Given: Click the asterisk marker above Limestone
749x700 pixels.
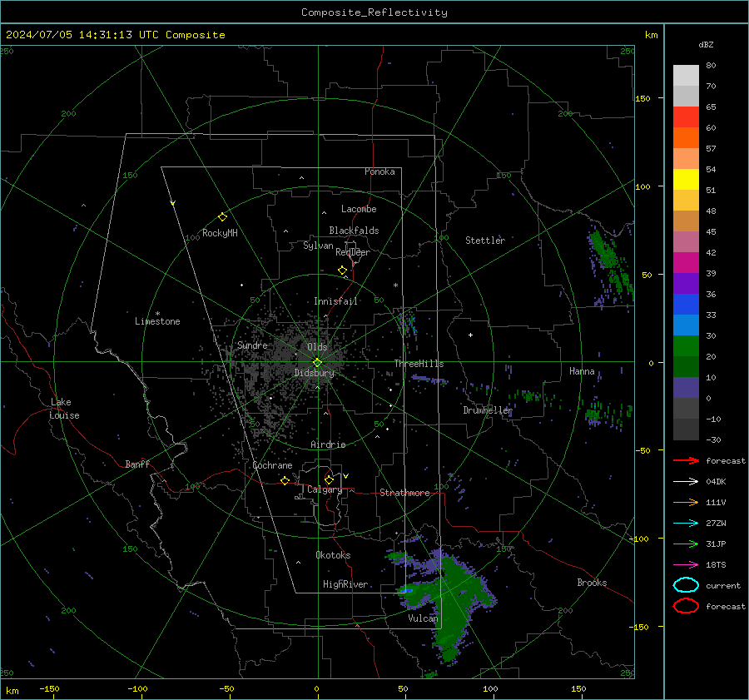Looking at the screenshot, I should coord(157,314).
